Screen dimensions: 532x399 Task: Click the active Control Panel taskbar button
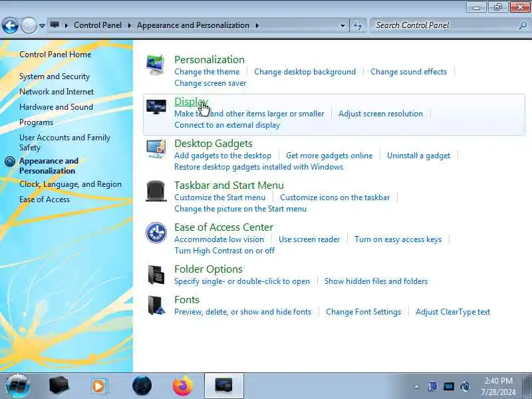pos(224,386)
